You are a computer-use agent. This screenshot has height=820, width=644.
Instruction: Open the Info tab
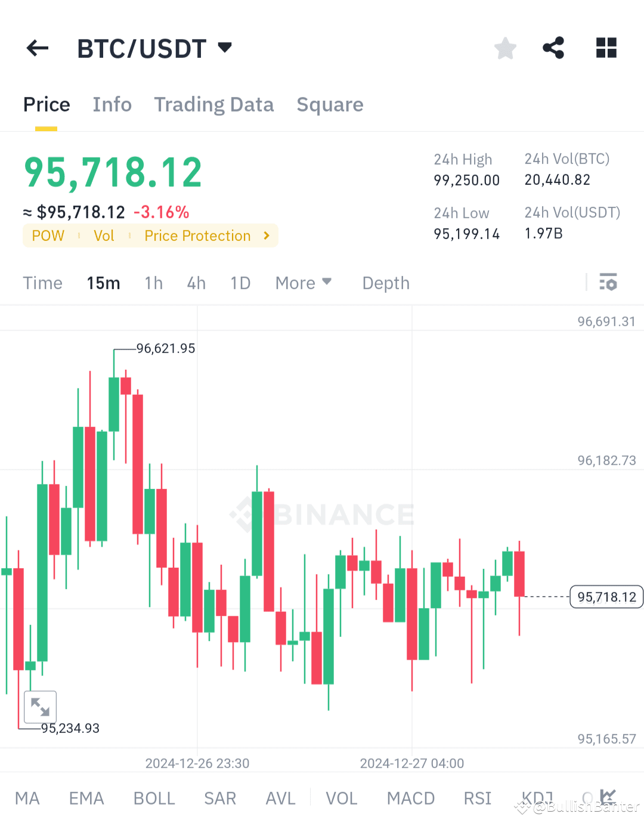coord(112,104)
